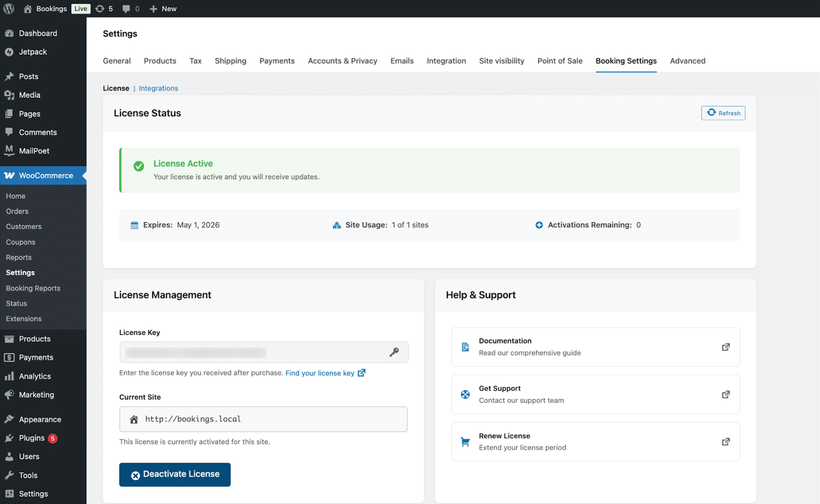The height and width of the screenshot is (504, 820).
Task: Switch to the Payments settings tab
Action: 277,61
